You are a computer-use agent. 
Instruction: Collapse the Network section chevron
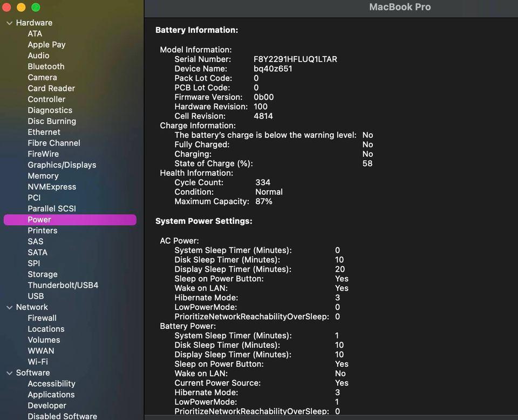[9, 307]
